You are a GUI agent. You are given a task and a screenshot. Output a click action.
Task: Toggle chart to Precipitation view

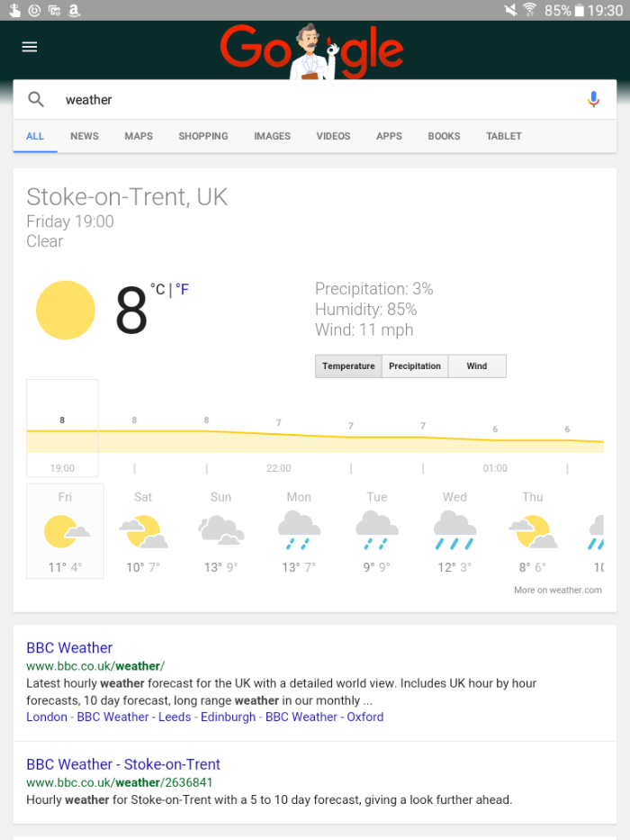[415, 366]
